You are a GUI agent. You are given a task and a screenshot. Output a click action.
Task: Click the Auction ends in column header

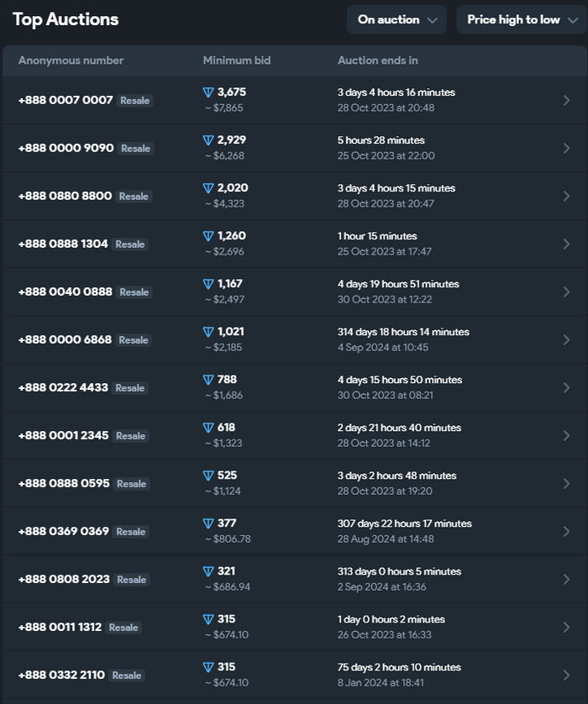(x=377, y=60)
